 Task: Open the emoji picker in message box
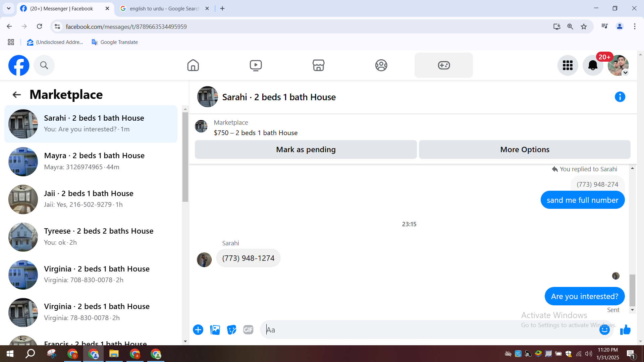click(604, 330)
